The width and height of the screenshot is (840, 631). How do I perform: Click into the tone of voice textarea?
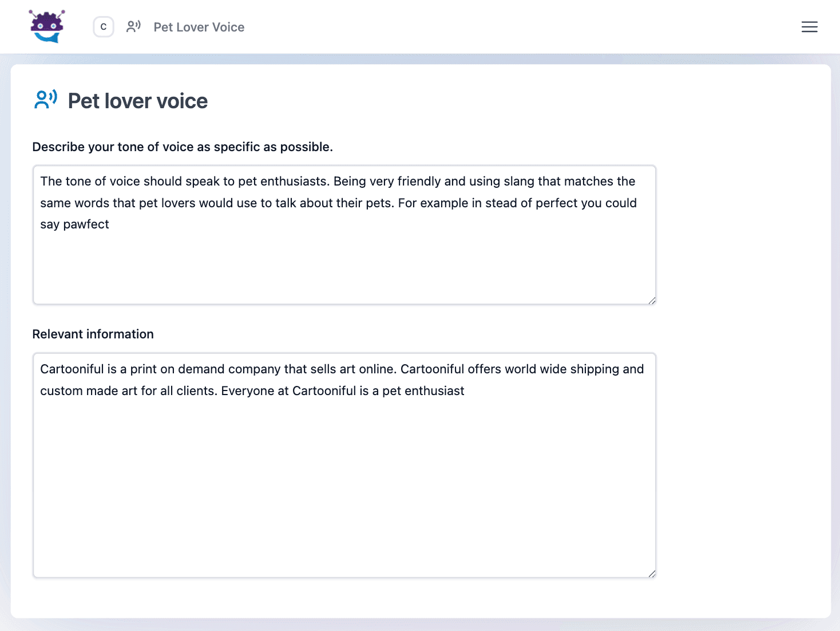[344, 235]
